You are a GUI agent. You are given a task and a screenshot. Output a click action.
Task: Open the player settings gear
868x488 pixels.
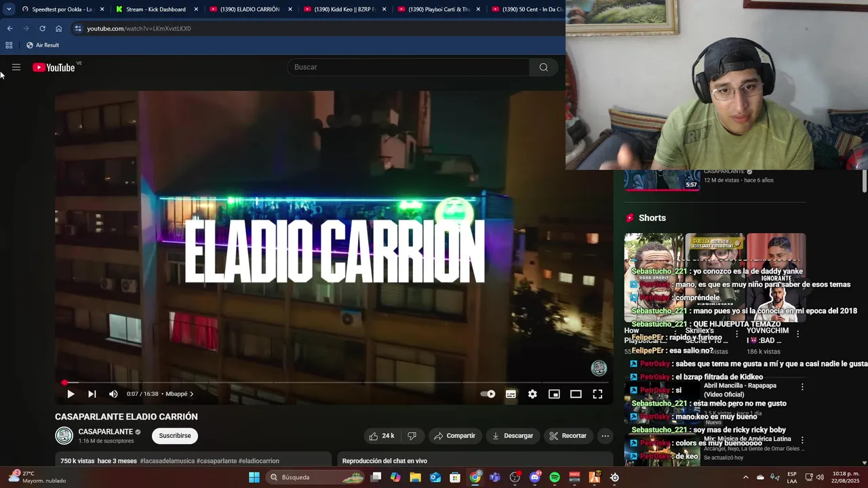point(532,394)
